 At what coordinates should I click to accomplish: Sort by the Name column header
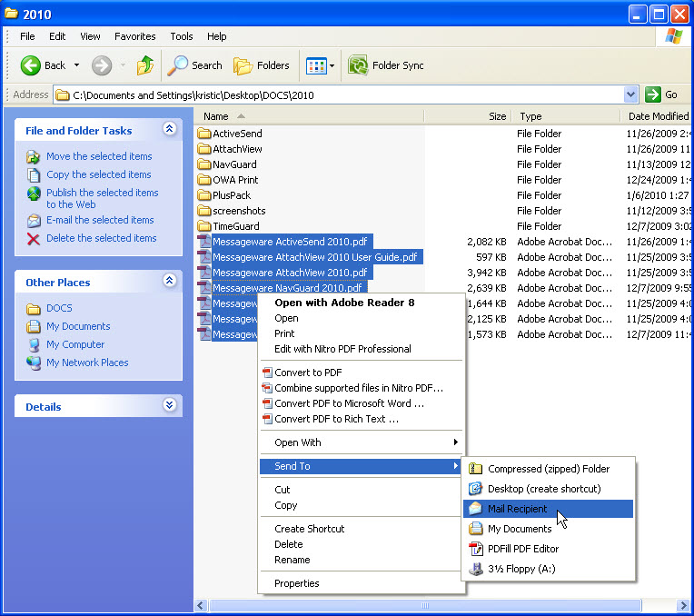(309, 116)
